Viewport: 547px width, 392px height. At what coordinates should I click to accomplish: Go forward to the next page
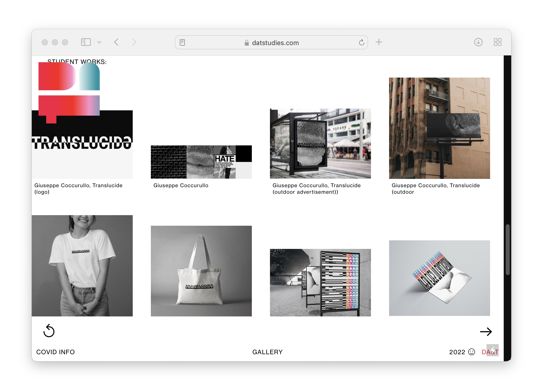tap(134, 42)
